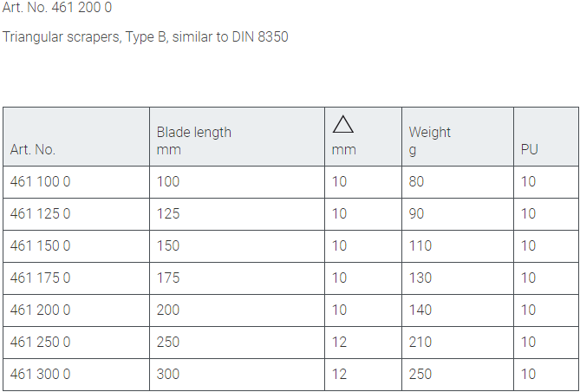580x392 pixels.
Task: Pick article number 461 300 0
Action: [x=40, y=375]
